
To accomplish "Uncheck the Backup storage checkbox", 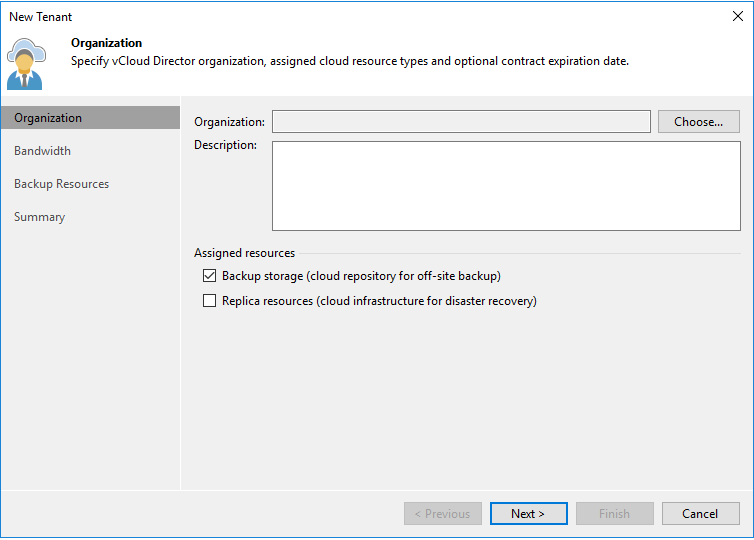I will pos(209,276).
